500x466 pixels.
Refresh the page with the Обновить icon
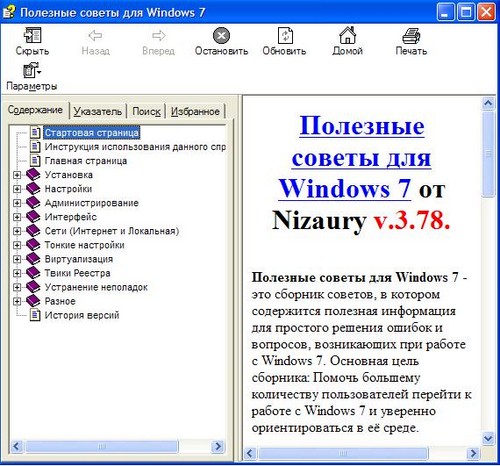[285, 35]
